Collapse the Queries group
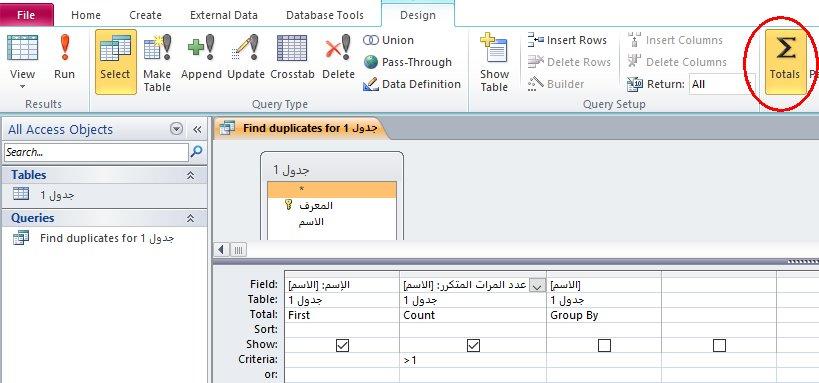Image resolution: width=819 pixels, height=383 pixels. (191, 218)
